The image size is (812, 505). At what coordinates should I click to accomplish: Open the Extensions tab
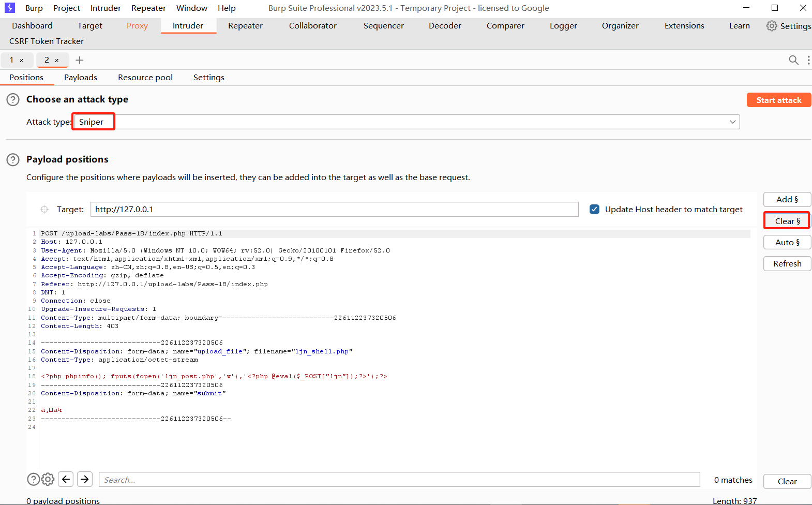click(x=684, y=26)
